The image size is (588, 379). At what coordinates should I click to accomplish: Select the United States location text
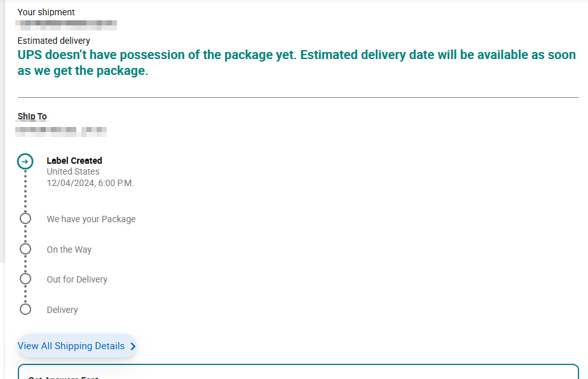(72, 171)
